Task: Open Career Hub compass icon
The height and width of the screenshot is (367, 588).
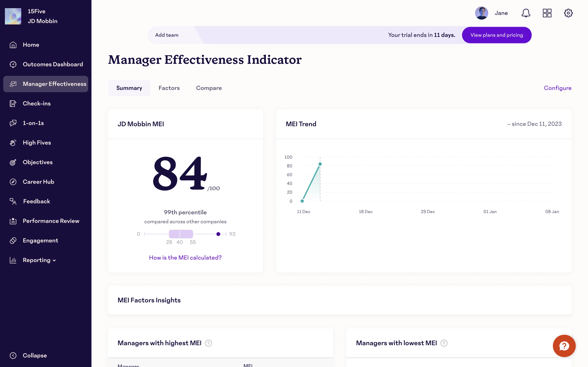Action: (13, 182)
